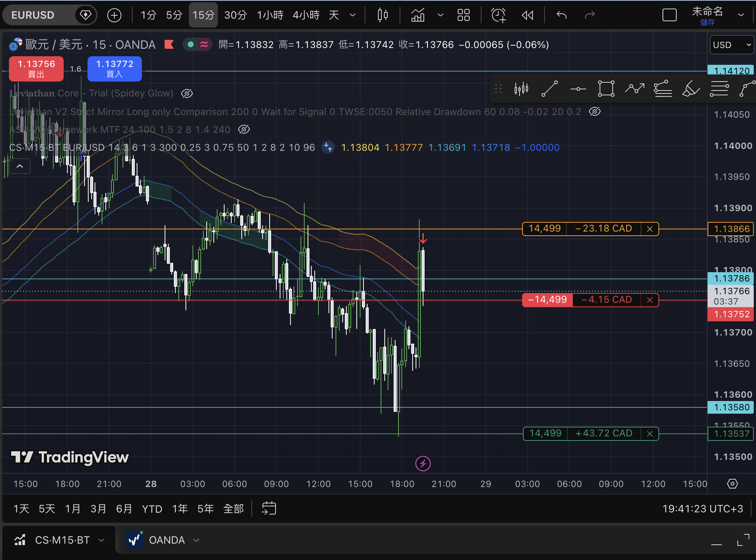The image size is (756, 560).
Task: Open the indicators menu icon
Action: click(418, 15)
